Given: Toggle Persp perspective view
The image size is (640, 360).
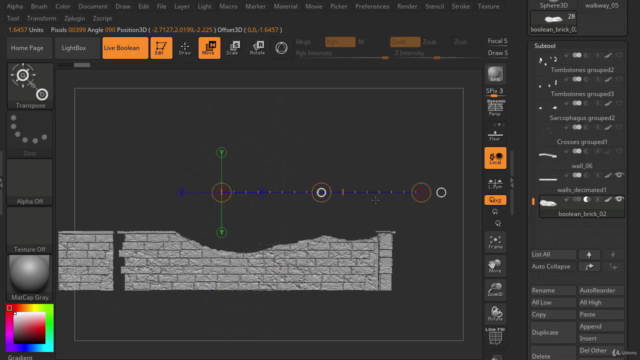Looking at the screenshot, I should (x=495, y=107).
